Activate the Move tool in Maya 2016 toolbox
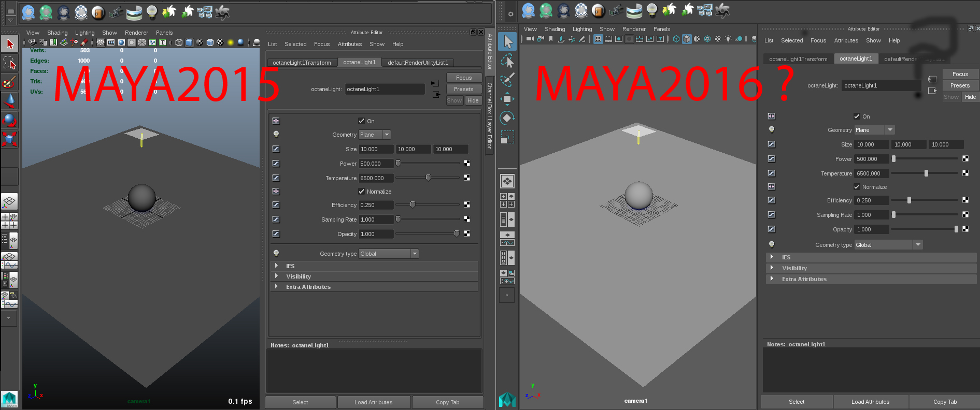This screenshot has width=980, height=410. pos(507,99)
